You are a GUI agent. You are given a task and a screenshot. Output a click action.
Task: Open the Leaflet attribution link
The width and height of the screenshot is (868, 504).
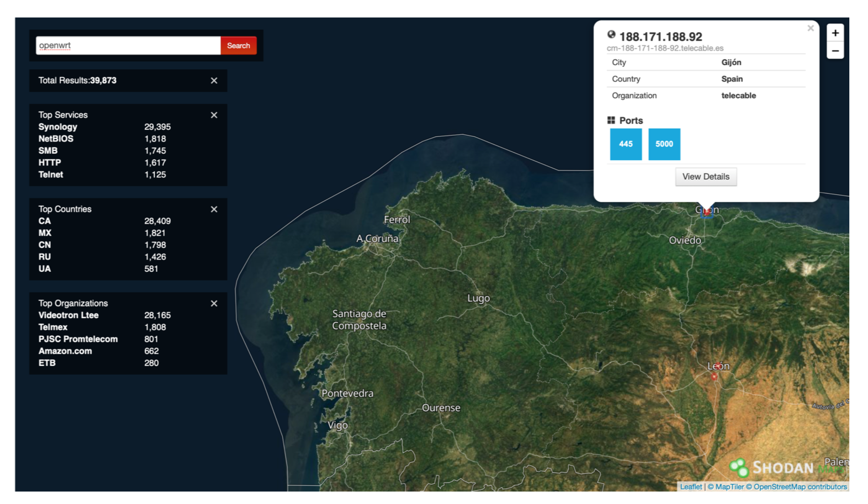point(691,486)
